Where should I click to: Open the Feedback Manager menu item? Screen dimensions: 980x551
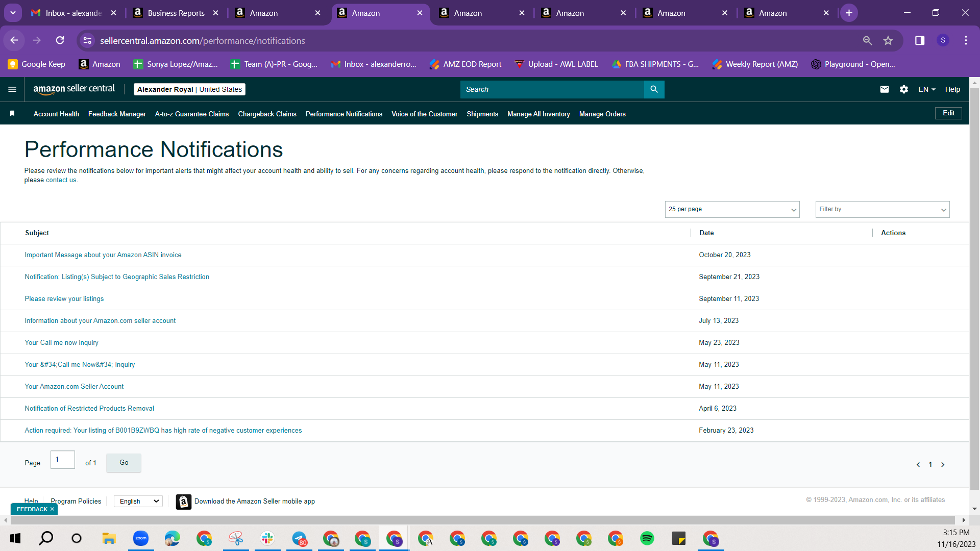[x=117, y=114]
